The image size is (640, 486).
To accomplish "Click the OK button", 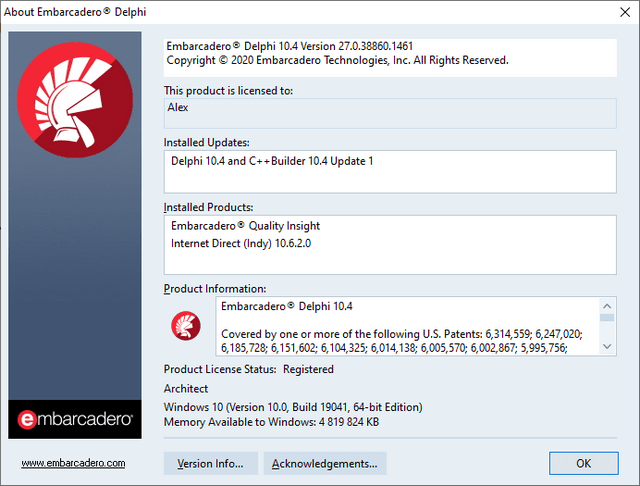I will [583, 463].
